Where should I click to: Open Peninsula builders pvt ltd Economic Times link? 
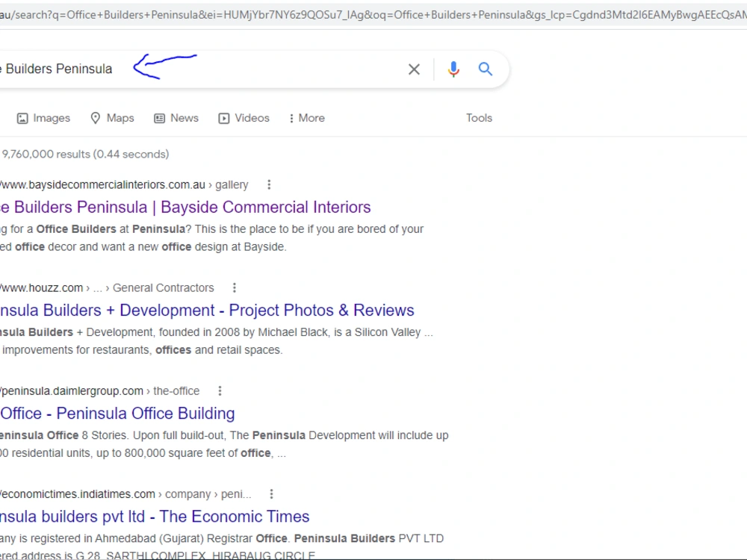155,517
